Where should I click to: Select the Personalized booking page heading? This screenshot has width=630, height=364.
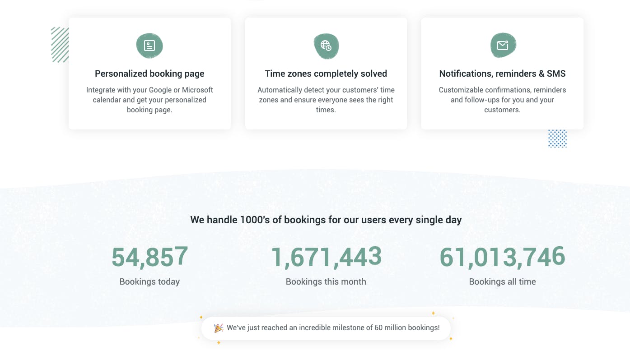pyautogui.click(x=149, y=74)
